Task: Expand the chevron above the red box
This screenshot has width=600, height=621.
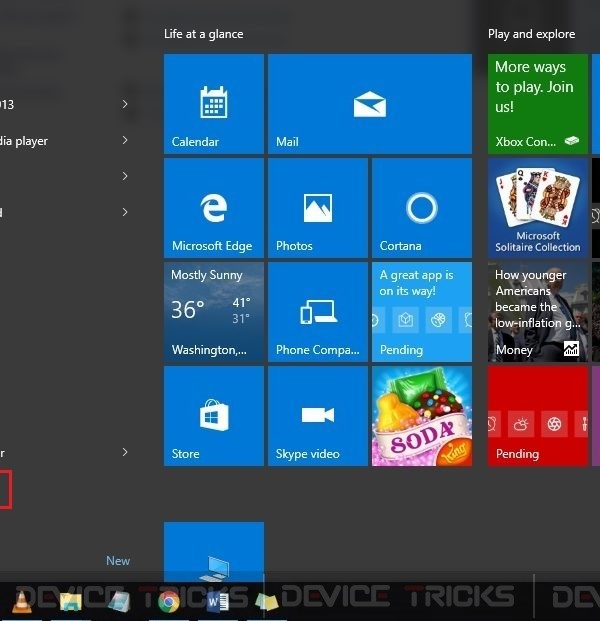Action: pyautogui.click(x=125, y=452)
